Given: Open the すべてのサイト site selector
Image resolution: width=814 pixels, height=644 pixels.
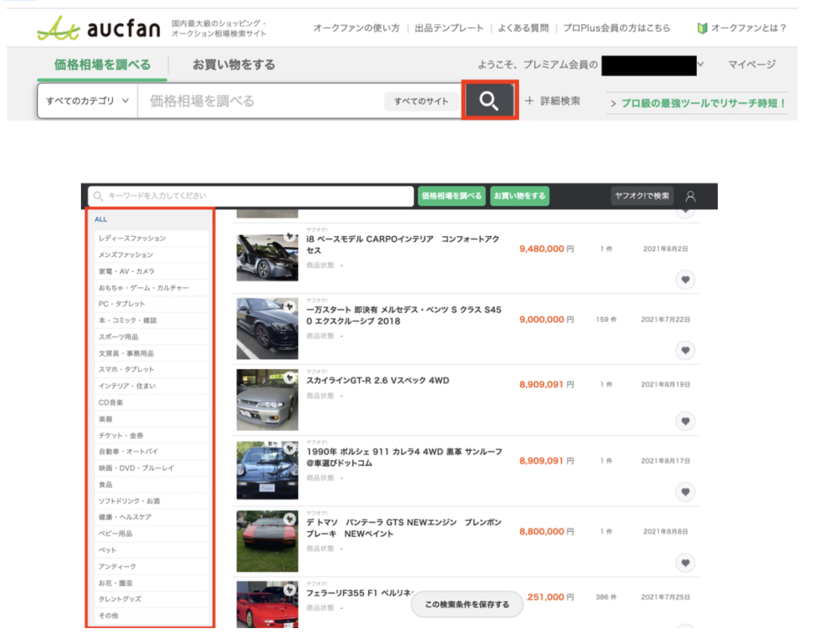Looking at the screenshot, I should 421,101.
